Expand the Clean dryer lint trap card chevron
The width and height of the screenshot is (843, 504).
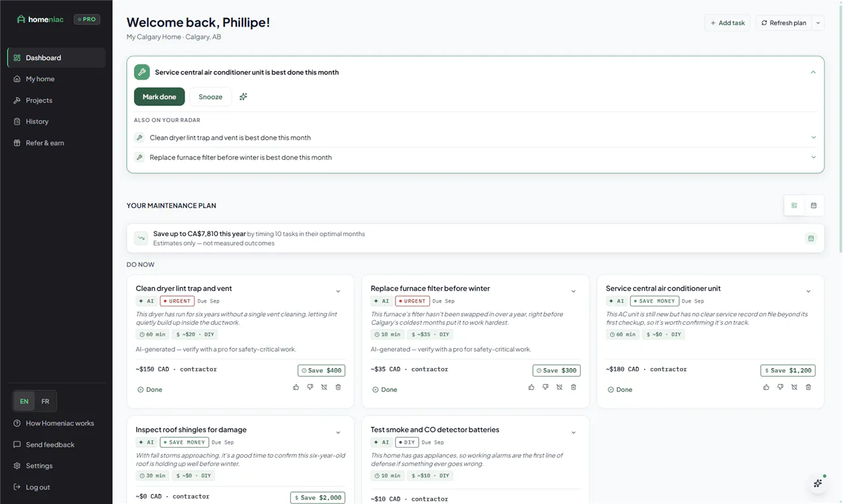(338, 292)
